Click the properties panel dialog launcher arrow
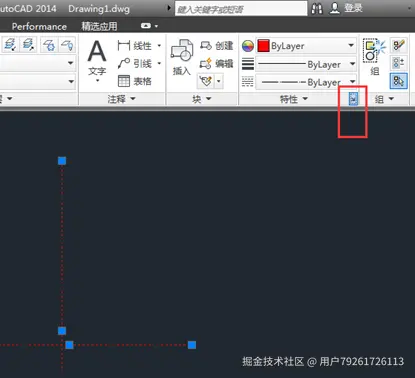Image resolution: width=415 pixels, height=378 pixels. pyautogui.click(x=353, y=99)
